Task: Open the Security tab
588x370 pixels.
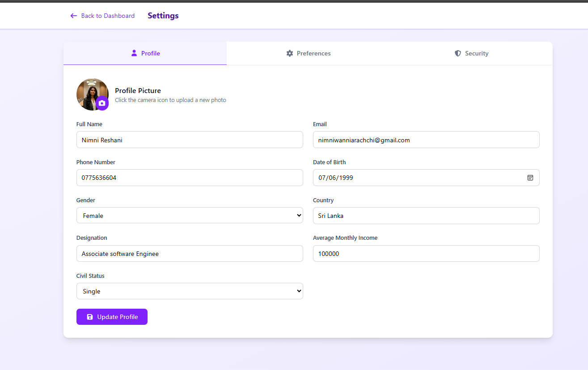Action: 471,53
